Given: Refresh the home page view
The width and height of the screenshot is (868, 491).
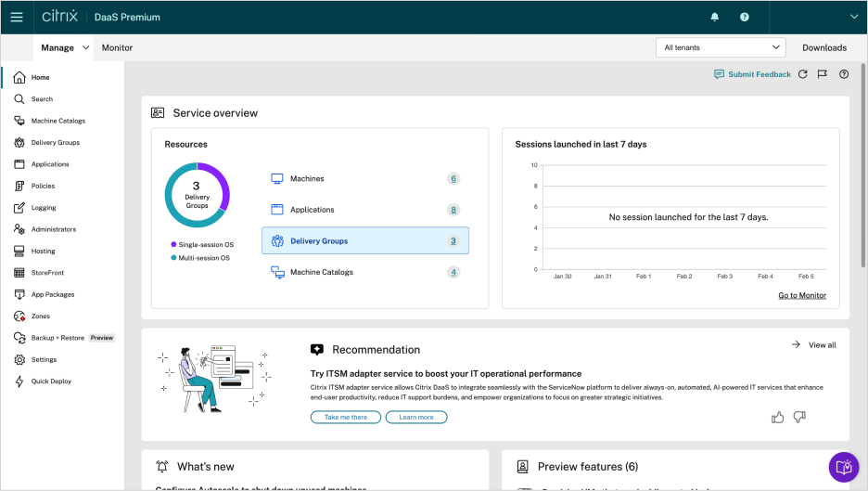Looking at the screenshot, I should [x=803, y=74].
